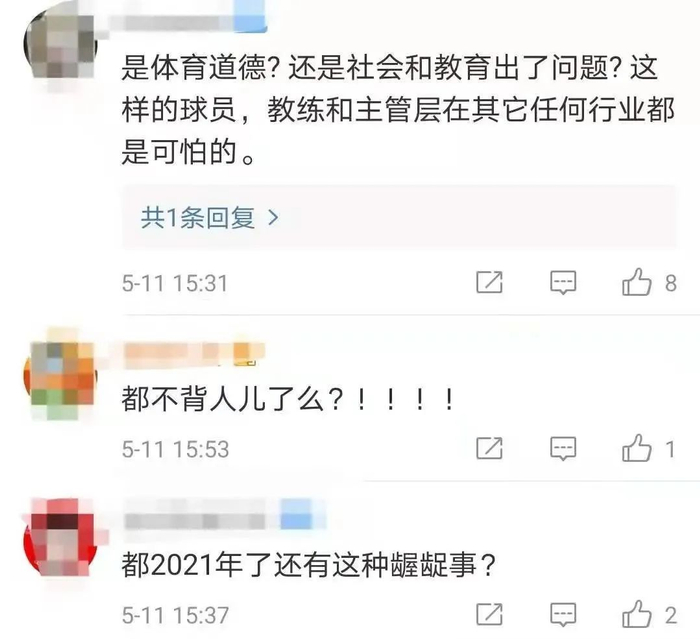Reply to the 都2021年了 comment
This screenshot has height=639, width=700.
click(563, 614)
